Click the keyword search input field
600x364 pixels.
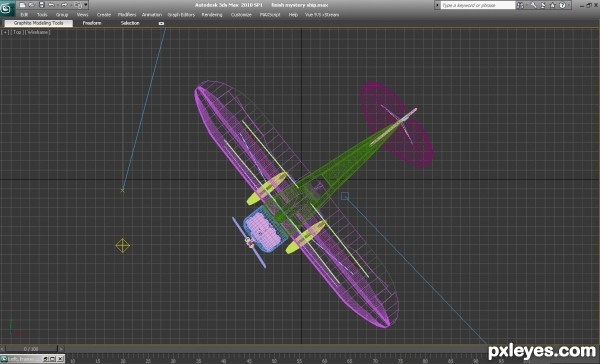pyautogui.click(x=478, y=5)
